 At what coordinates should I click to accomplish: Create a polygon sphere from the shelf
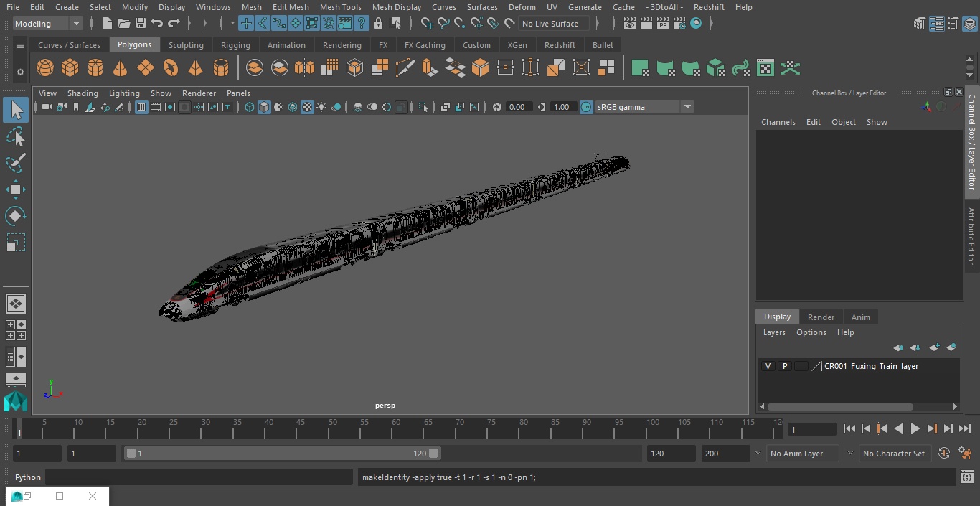(x=45, y=68)
